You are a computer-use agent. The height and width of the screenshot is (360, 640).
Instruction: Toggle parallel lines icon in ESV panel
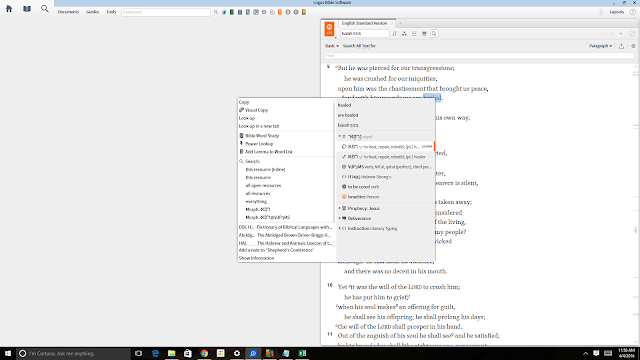pos(395,34)
